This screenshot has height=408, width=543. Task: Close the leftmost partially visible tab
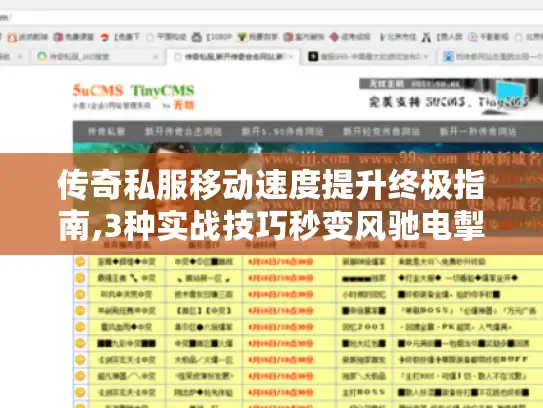coord(20,56)
